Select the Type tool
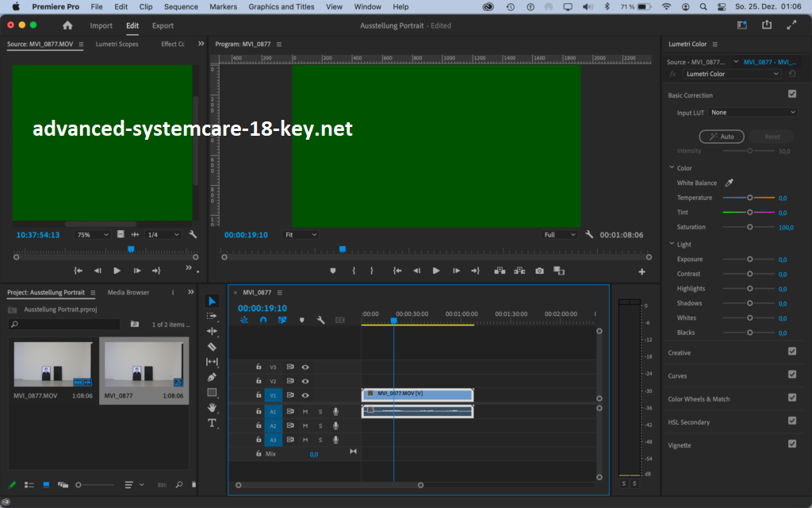Screen dimensions: 812x508 [212, 423]
